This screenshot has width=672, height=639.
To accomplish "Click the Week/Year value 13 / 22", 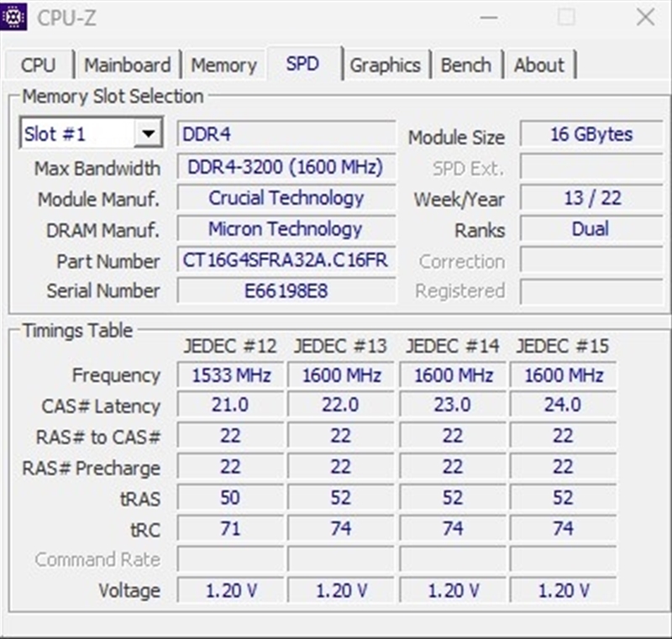I will [591, 198].
